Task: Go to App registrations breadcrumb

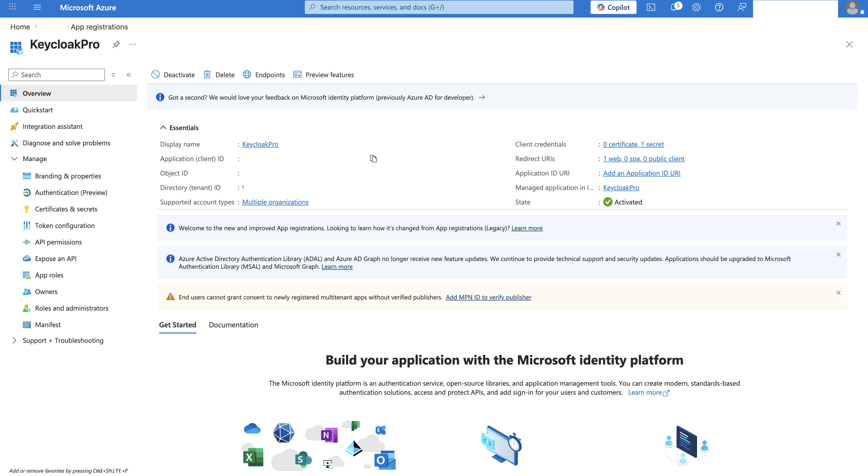Action: [x=99, y=27]
